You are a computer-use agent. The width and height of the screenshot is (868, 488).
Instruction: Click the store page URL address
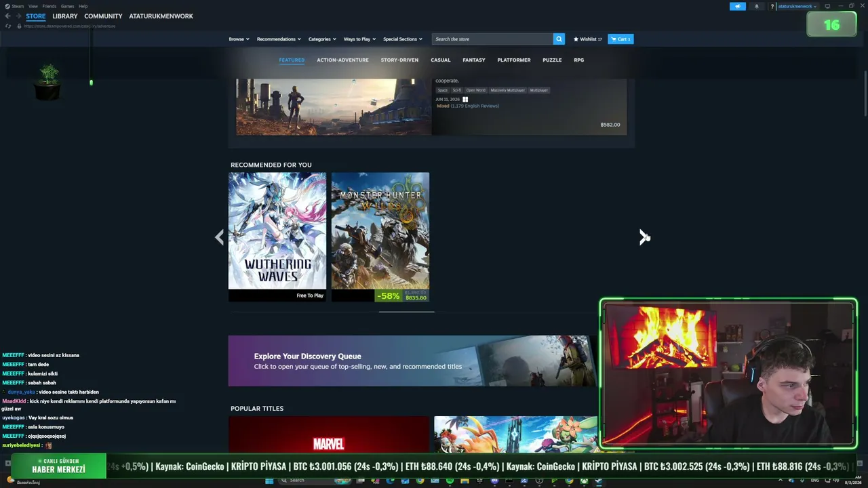coord(69,26)
